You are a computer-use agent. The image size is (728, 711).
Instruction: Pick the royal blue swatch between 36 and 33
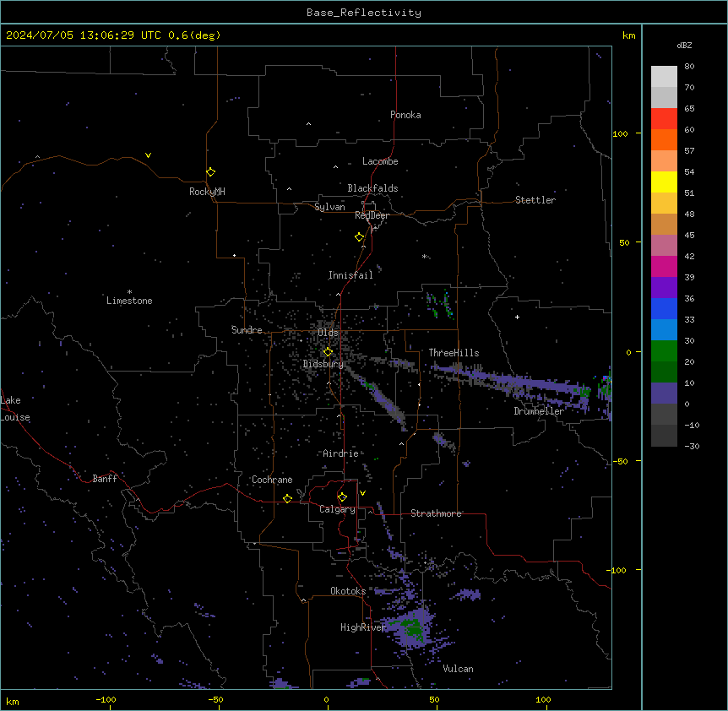pyautogui.click(x=664, y=308)
